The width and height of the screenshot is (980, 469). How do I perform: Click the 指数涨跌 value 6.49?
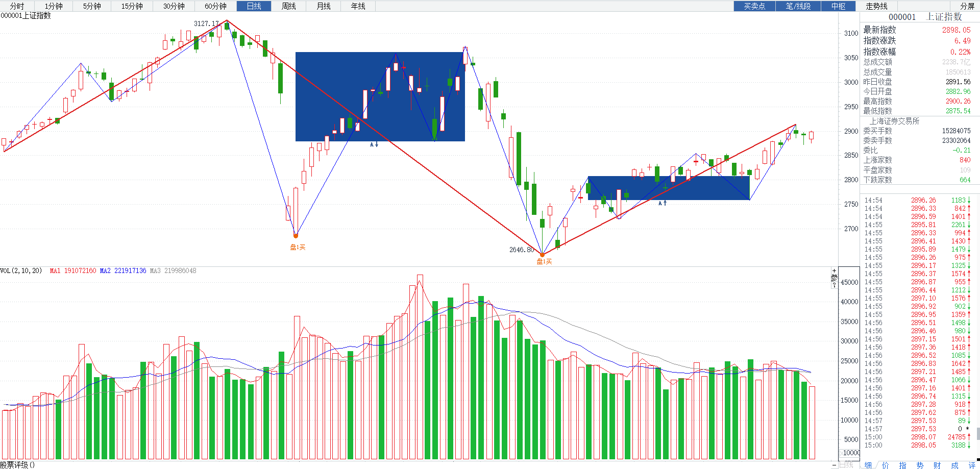[963, 41]
